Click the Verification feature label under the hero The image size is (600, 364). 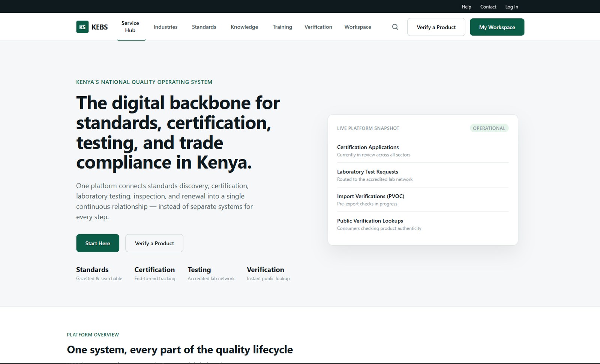point(265,270)
